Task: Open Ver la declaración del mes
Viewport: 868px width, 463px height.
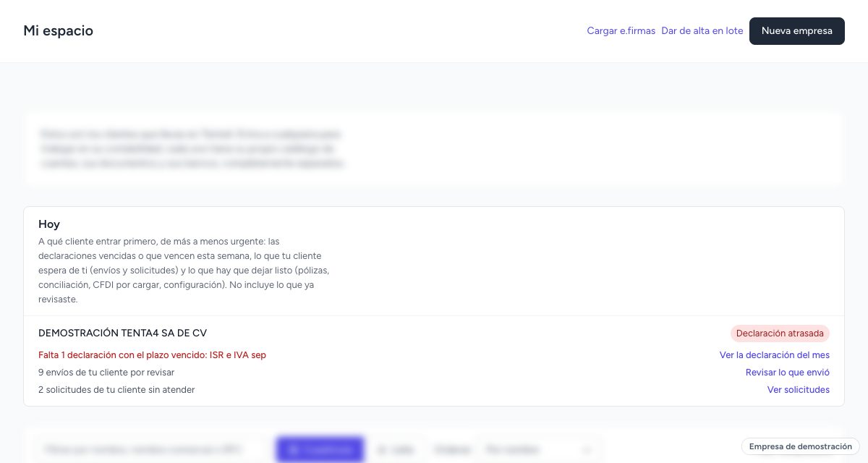Action: [x=775, y=355]
